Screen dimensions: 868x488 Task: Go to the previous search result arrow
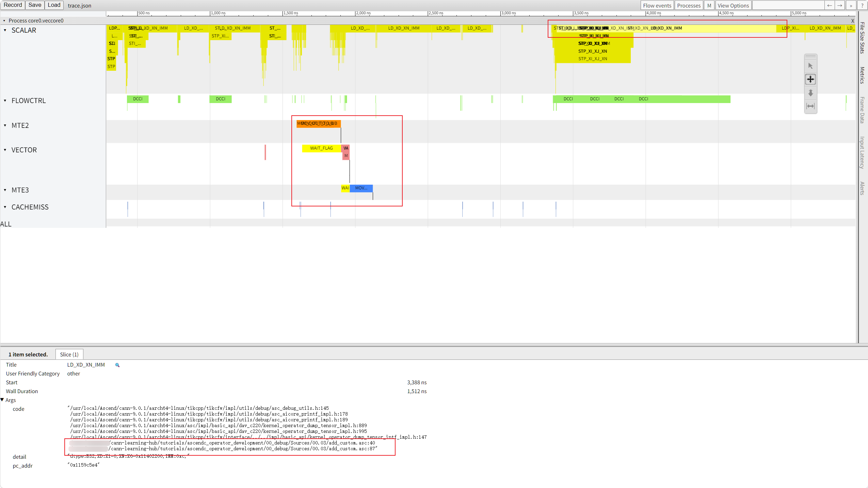coord(830,5)
